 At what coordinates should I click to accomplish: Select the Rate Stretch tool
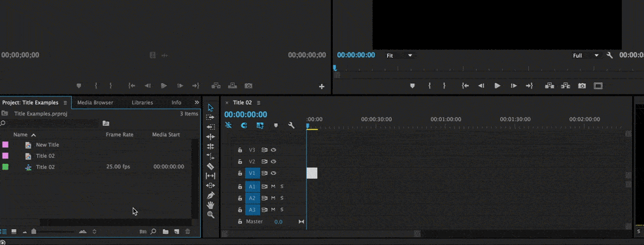coord(211,157)
